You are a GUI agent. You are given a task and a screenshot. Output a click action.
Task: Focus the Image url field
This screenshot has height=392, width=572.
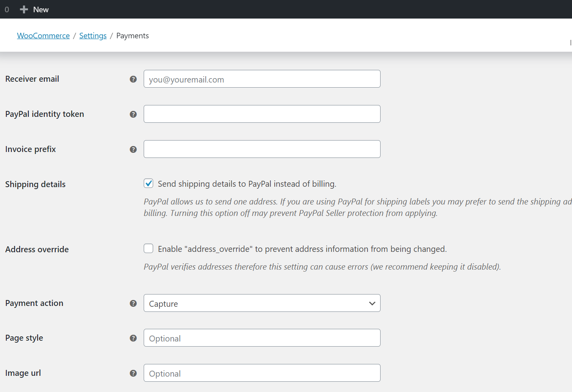tap(262, 373)
